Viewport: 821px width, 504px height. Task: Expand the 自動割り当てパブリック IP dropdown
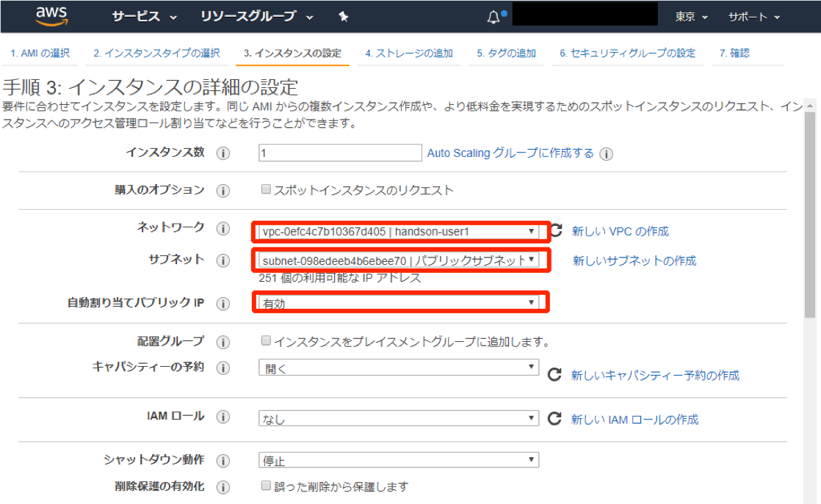pos(399,302)
